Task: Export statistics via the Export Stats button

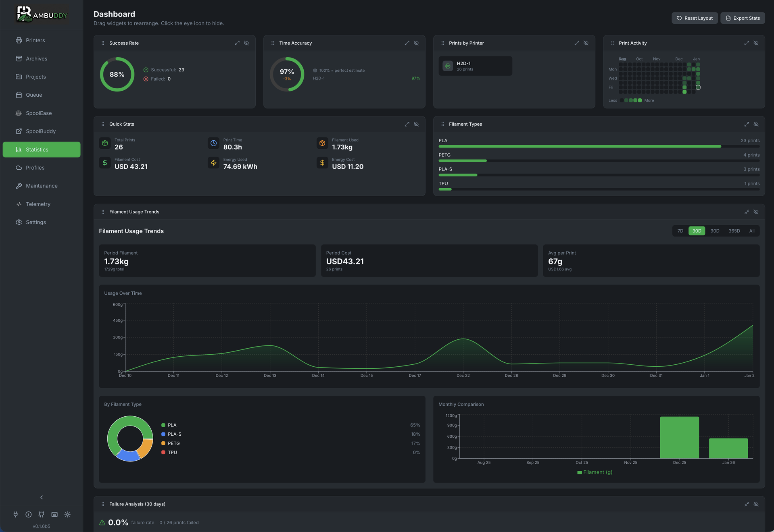Action: click(x=743, y=18)
